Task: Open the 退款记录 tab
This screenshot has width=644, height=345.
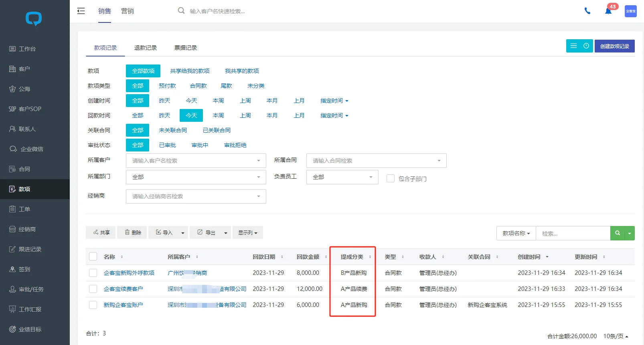Action: click(x=146, y=48)
